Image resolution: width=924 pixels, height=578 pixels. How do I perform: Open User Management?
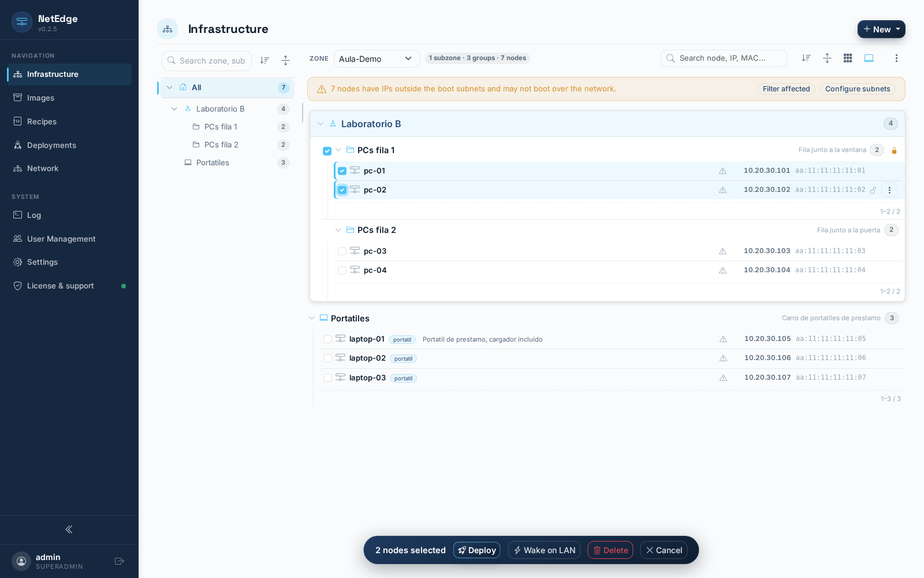(x=69, y=239)
